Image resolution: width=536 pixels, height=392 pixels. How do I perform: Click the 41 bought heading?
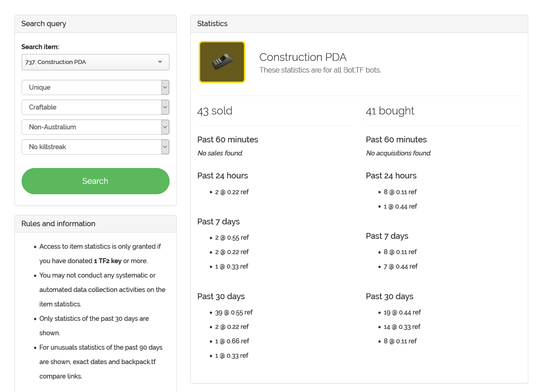click(390, 111)
